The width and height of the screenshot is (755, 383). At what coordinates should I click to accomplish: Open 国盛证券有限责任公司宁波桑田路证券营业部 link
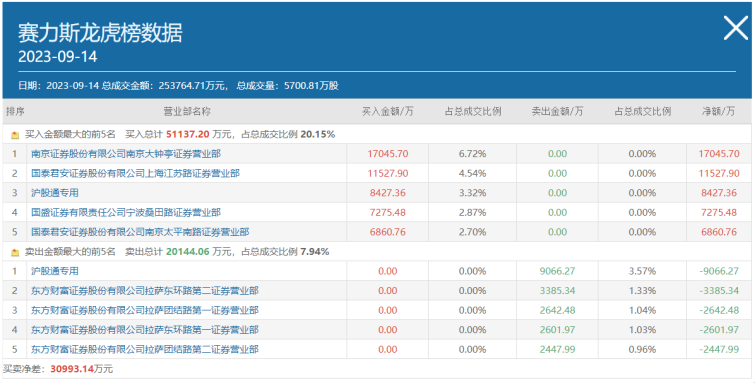click(x=126, y=212)
